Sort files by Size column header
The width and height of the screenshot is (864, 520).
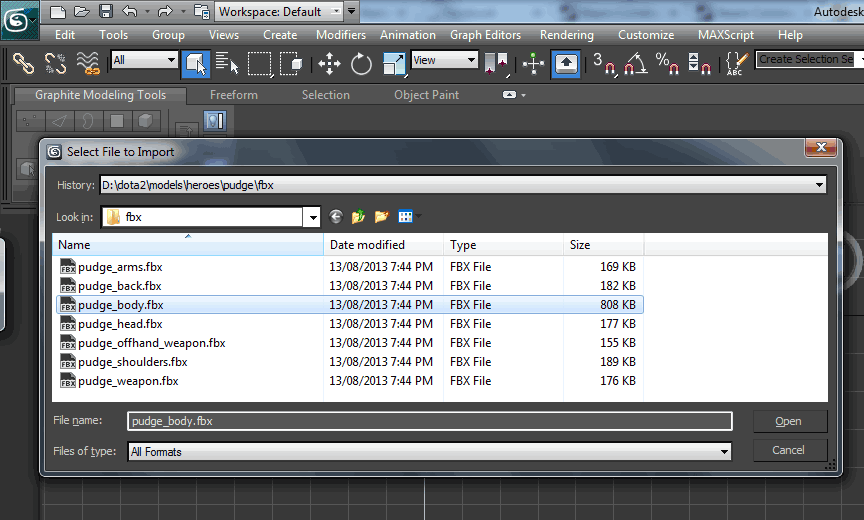pos(603,245)
